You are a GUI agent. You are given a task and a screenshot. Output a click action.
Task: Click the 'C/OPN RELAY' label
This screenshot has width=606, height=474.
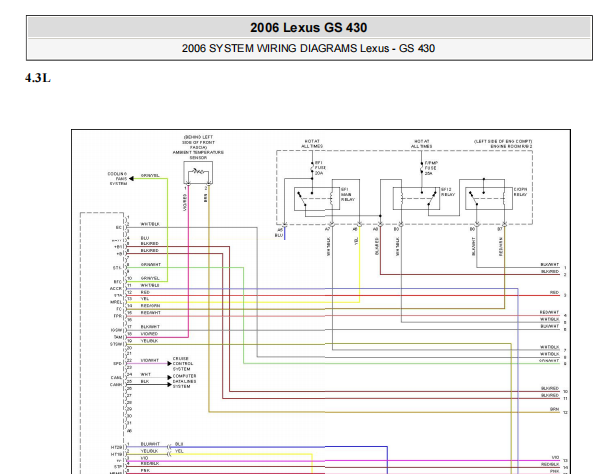[x=520, y=192]
